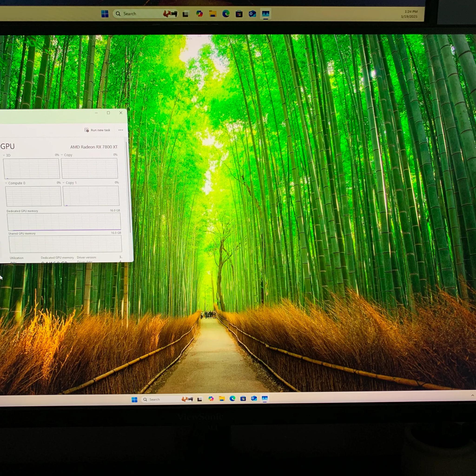Click the Shared GPU memory graph
The width and height of the screenshot is (476, 476).
coord(65,244)
